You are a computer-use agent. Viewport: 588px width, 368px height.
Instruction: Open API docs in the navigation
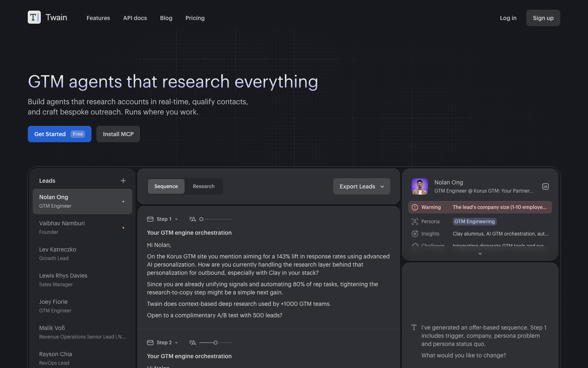135,18
